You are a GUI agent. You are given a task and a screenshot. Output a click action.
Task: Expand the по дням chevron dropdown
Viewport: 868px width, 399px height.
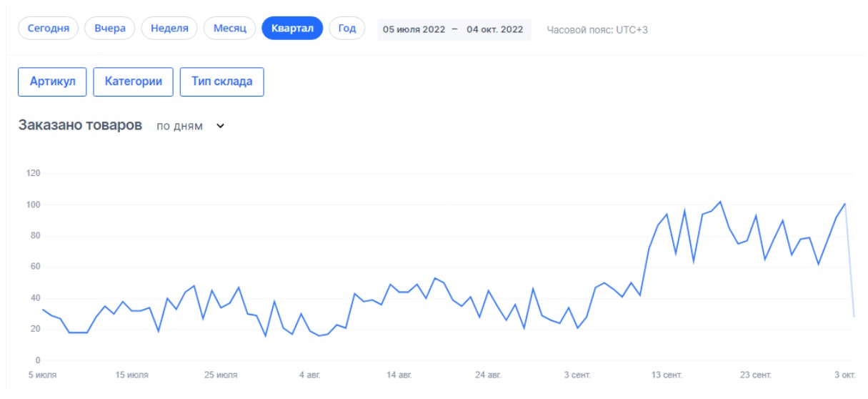(x=220, y=126)
